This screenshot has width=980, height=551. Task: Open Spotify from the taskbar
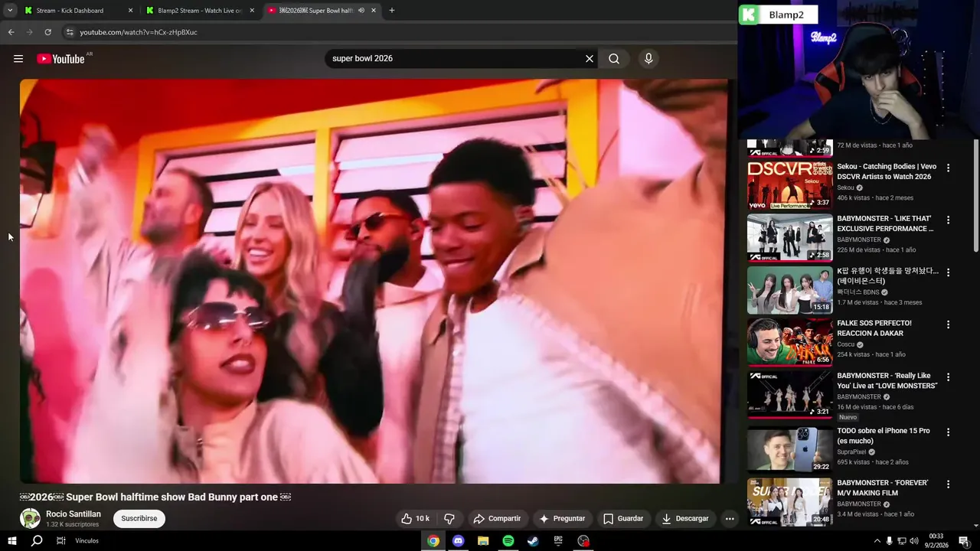coord(508,541)
